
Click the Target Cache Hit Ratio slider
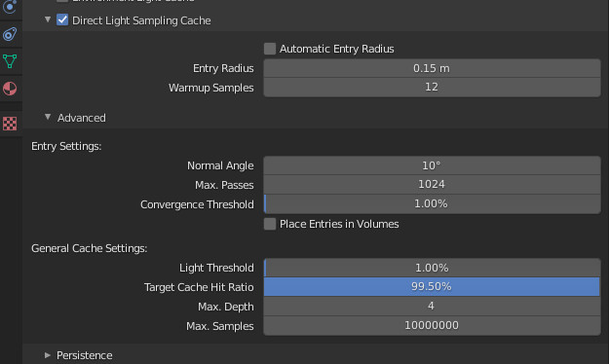point(432,287)
